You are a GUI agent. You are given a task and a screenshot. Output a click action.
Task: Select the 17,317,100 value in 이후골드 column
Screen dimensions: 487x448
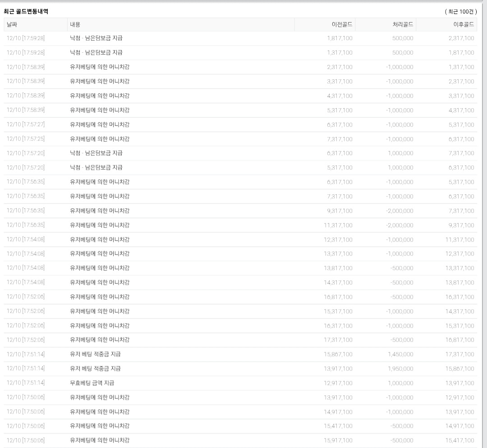[x=460, y=354]
